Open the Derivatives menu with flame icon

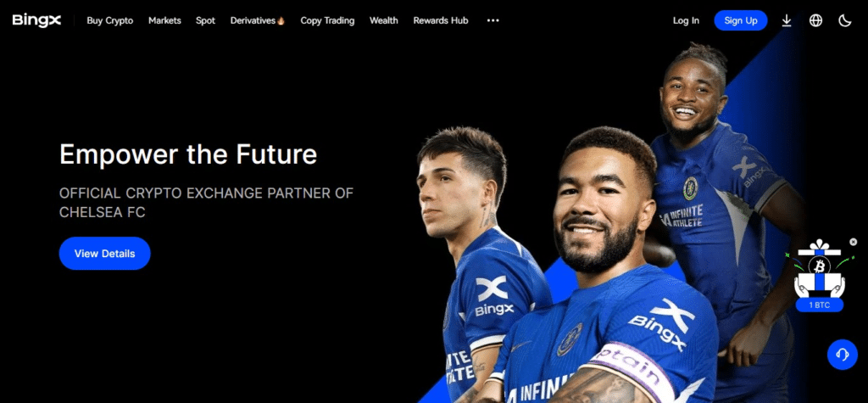(258, 20)
